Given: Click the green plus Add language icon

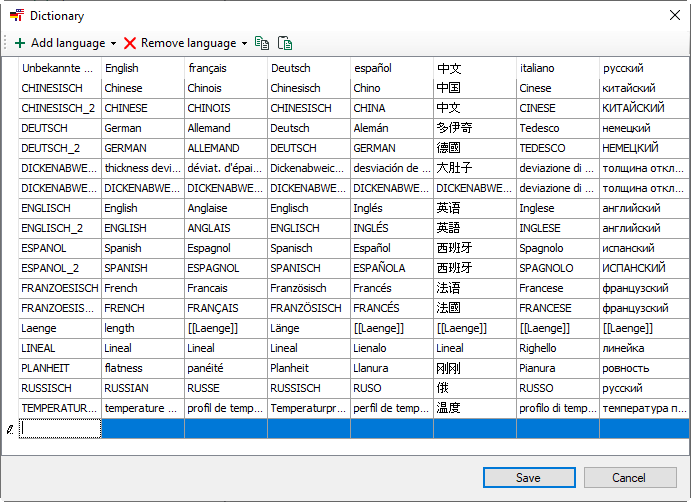Looking at the screenshot, I should point(20,43).
